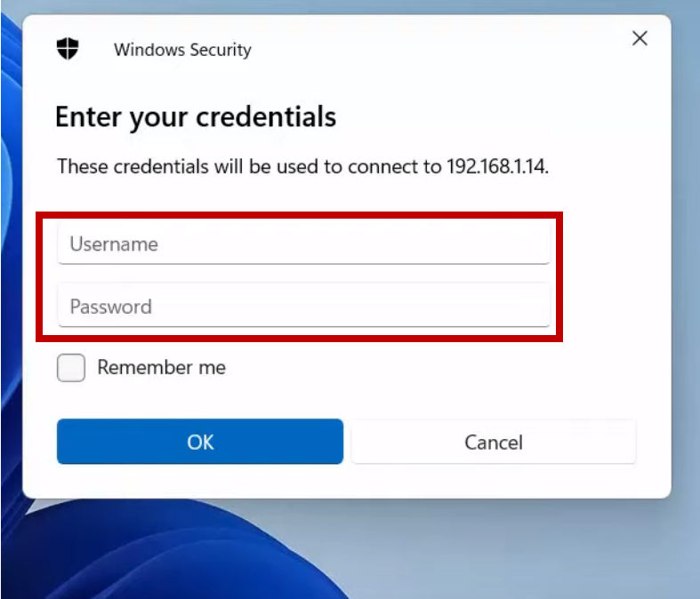Focus the Password input field

303,307
